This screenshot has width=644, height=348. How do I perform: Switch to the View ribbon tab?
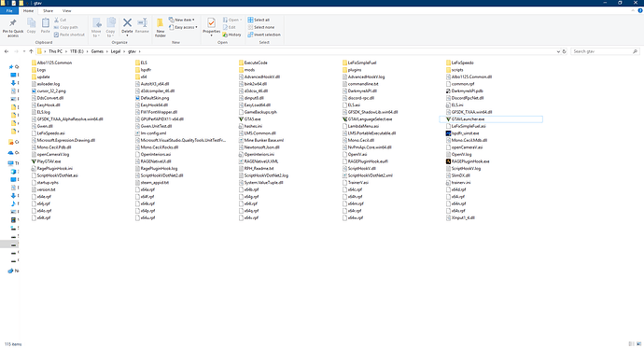(66, 10)
